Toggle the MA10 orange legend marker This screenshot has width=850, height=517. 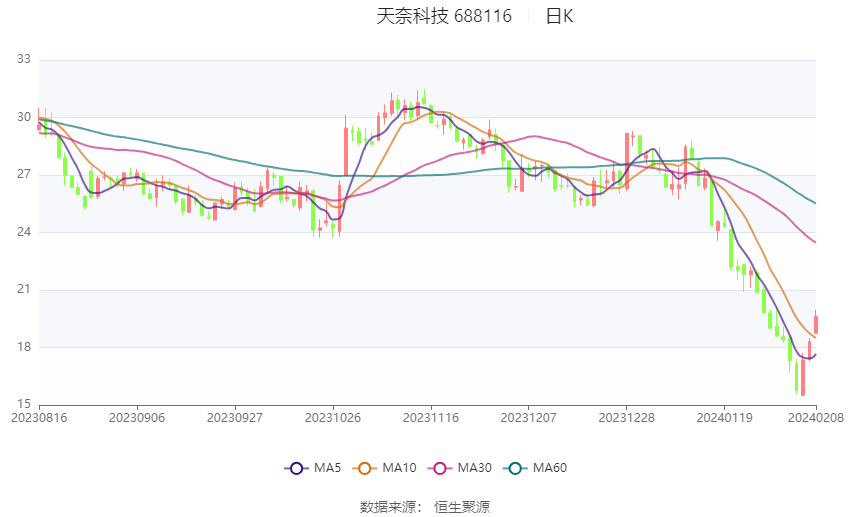[366, 467]
